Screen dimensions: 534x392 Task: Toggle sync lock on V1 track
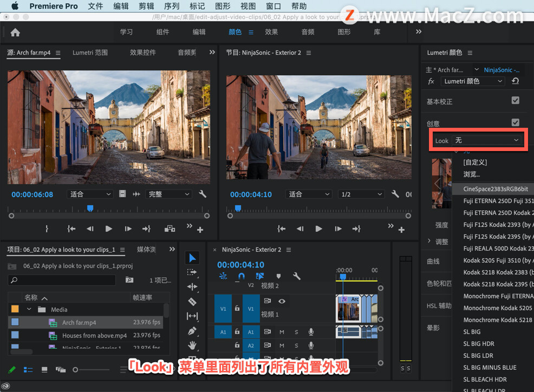(x=268, y=301)
